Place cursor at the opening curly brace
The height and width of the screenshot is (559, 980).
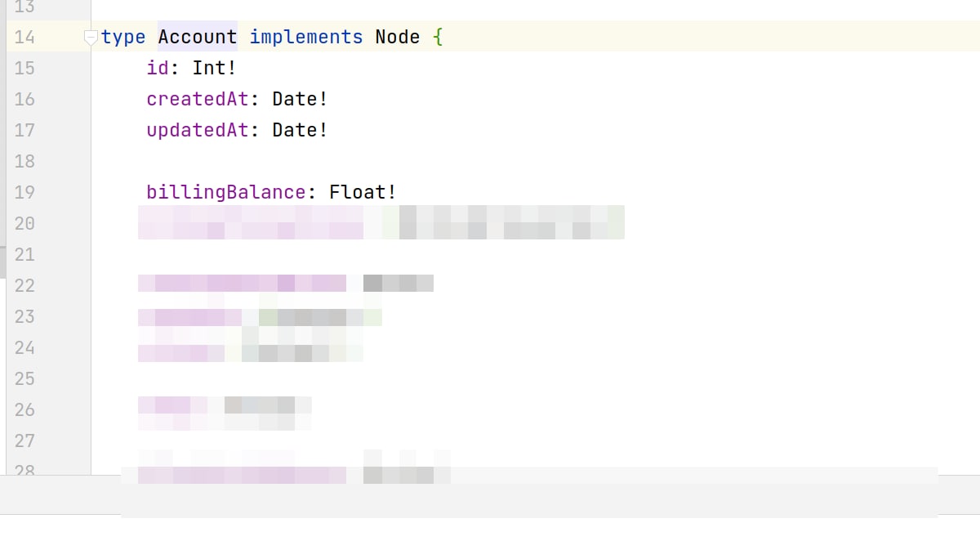click(439, 37)
